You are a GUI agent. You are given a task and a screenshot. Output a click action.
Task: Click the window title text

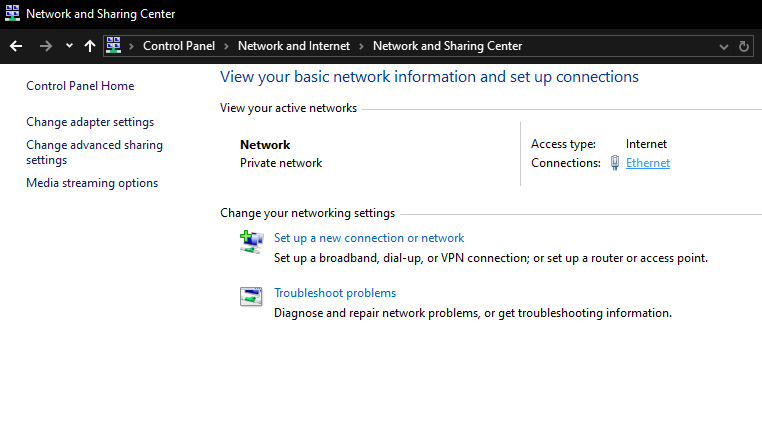[101, 14]
